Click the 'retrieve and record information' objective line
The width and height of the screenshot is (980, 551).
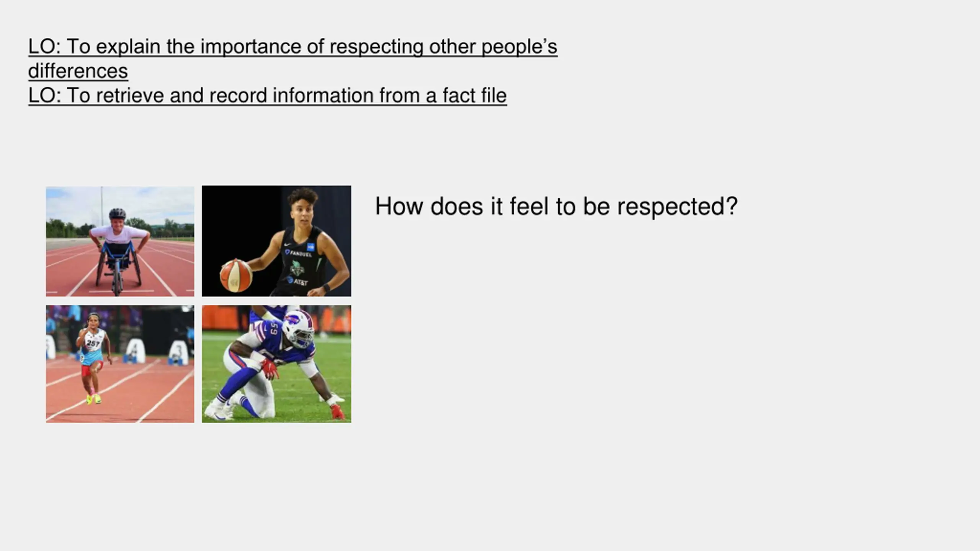[268, 96]
